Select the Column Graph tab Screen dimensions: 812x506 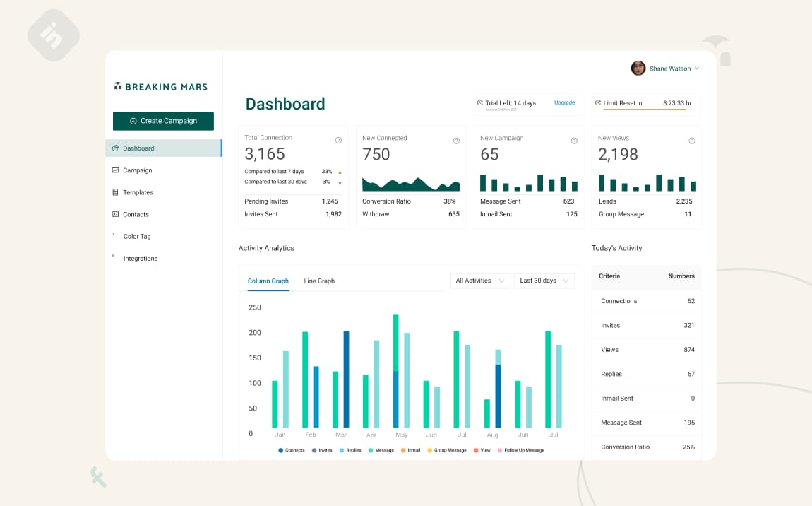268,281
